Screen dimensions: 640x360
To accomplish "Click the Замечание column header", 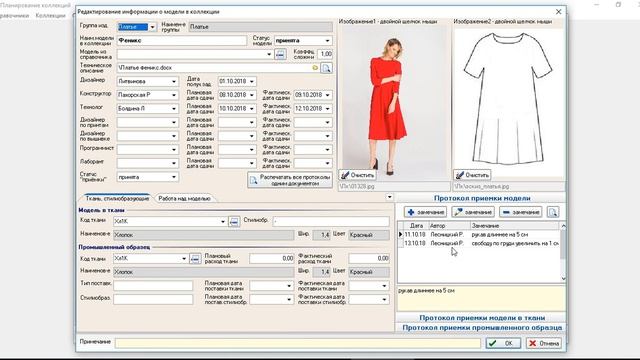I will click(515, 226).
